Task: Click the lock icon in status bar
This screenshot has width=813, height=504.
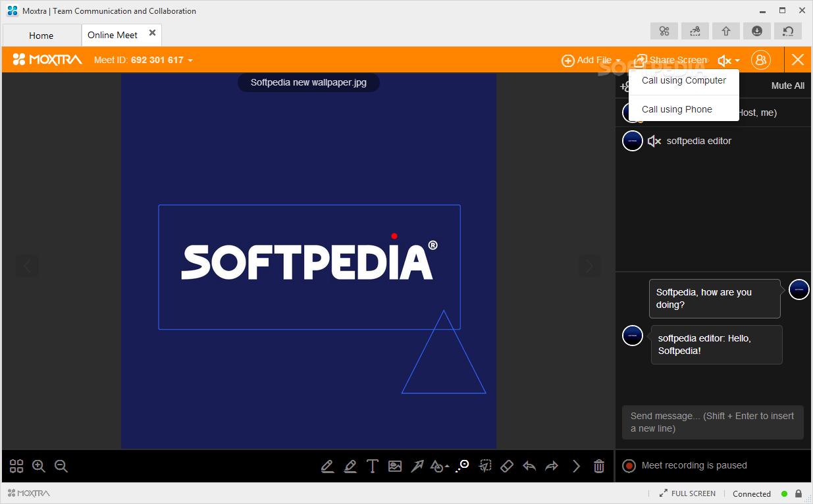Action: 799,493
